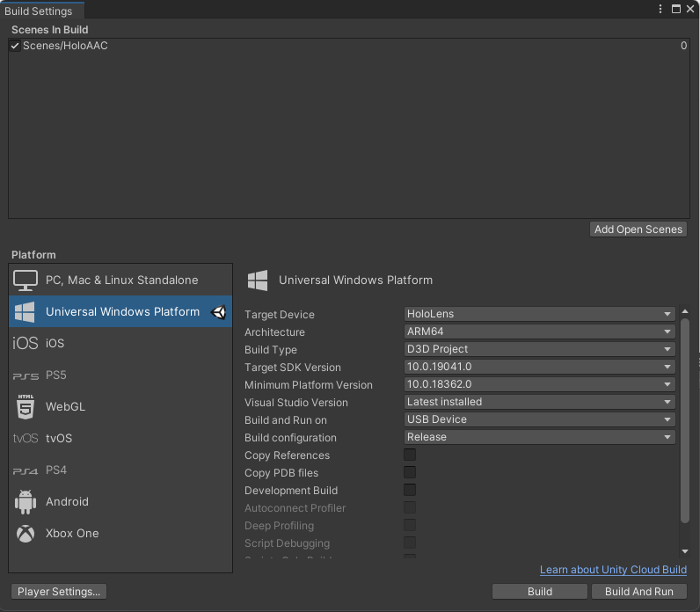The image size is (700, 612).
Task: Select the PS4 platform entry
Action: point(120,470)
